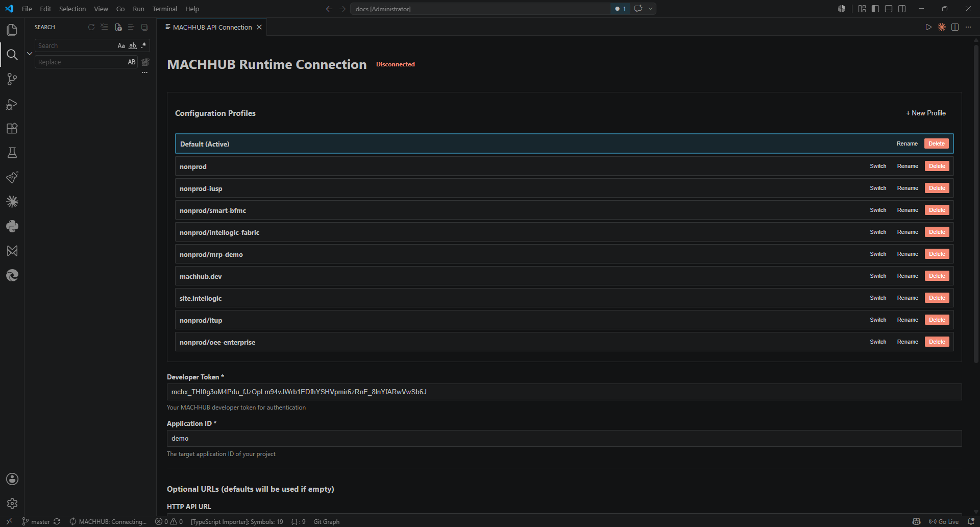Click Copilot status icon in status bar

pyautogui.click(x=917, y=521)
